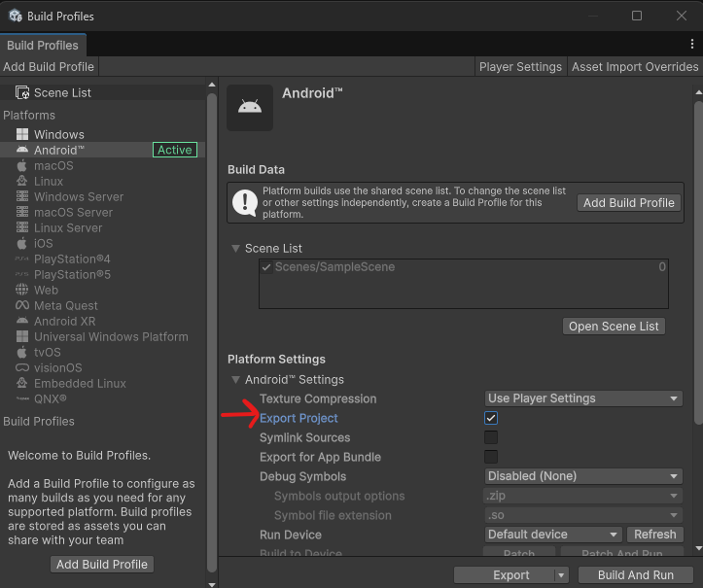
Task: Click the iOS apple icon
Action: tap(22, 243)
